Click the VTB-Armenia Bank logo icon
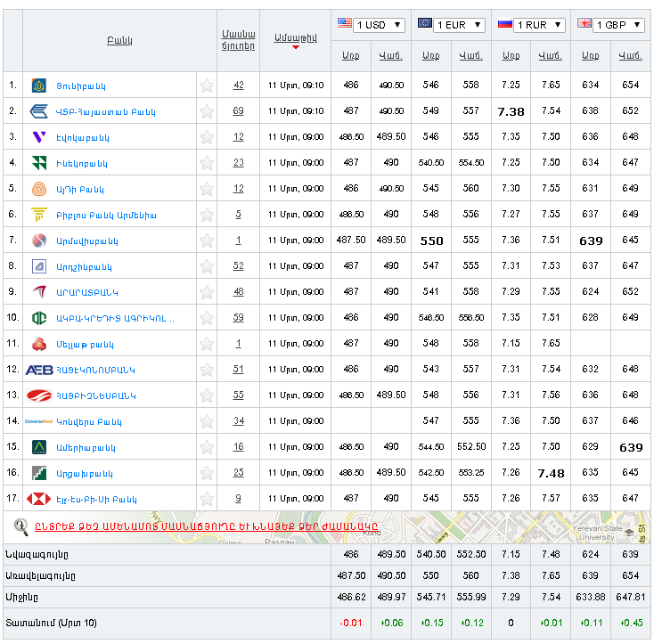This screenshot has height=644, width=654. (39, 111)
